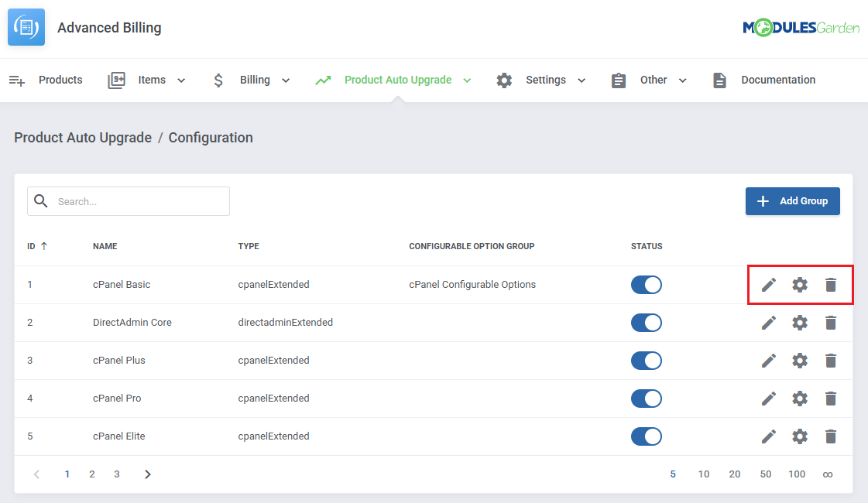Edit the cPanel Pro group
This screenshot has height=503, width=868.
768,399
